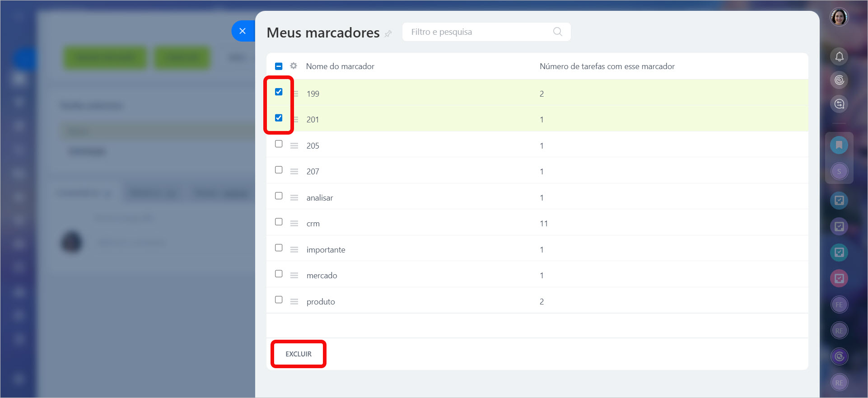Close the Meus marcadores panel
Screen dimensions: 868x398
[243, 31]
